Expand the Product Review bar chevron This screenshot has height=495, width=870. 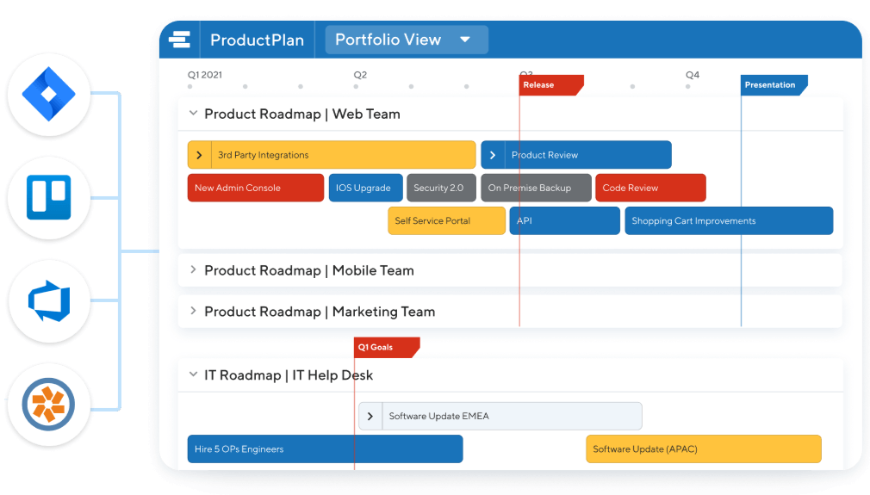(x=492, y=155)
